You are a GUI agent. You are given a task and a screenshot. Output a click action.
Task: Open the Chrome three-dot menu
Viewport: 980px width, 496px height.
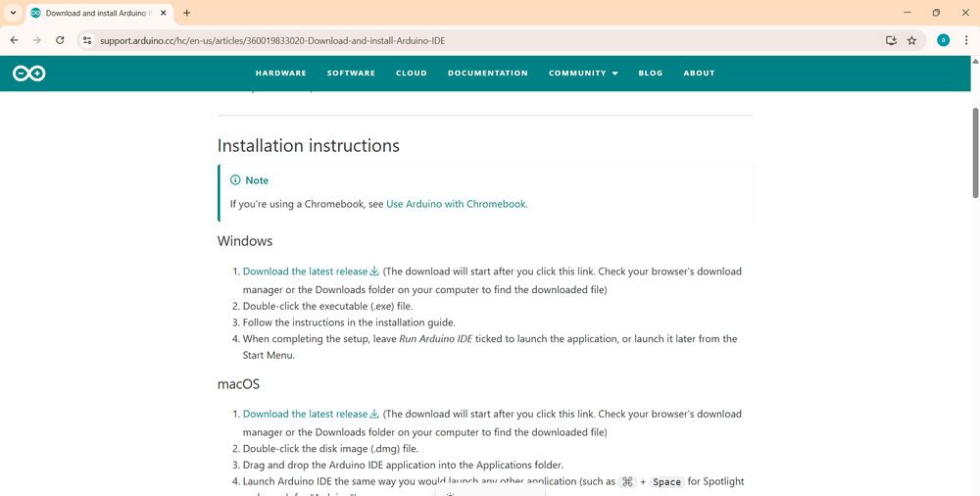(x=966, y=40)
